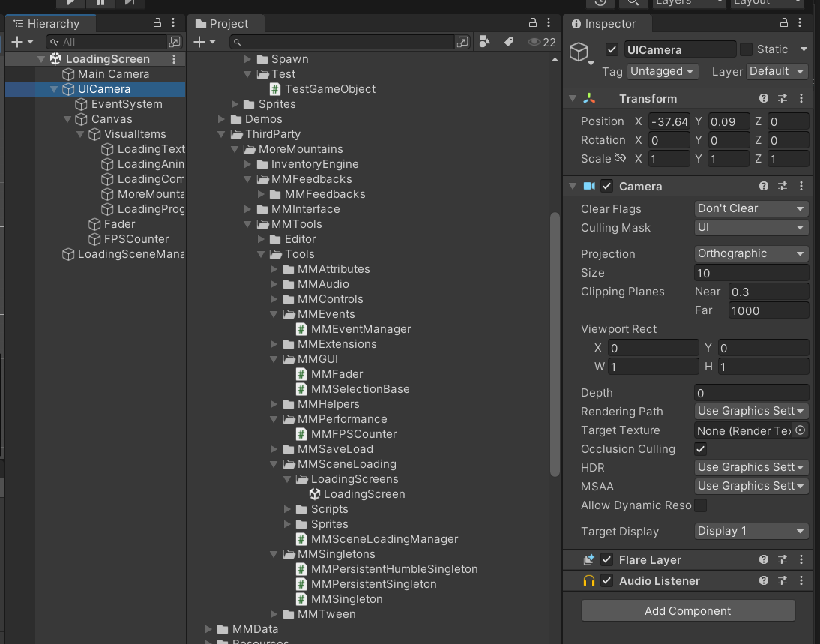
Task: Disable the Camera component checkbox
Action: 606,186
